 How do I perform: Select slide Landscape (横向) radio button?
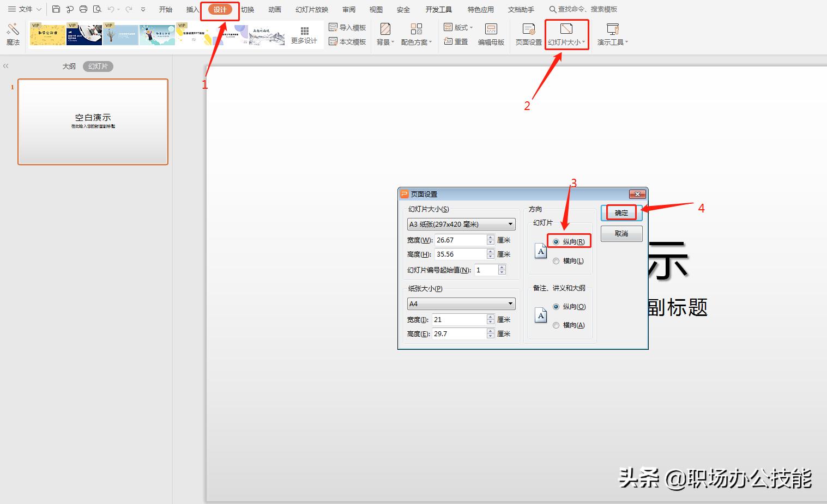(556, 261)
